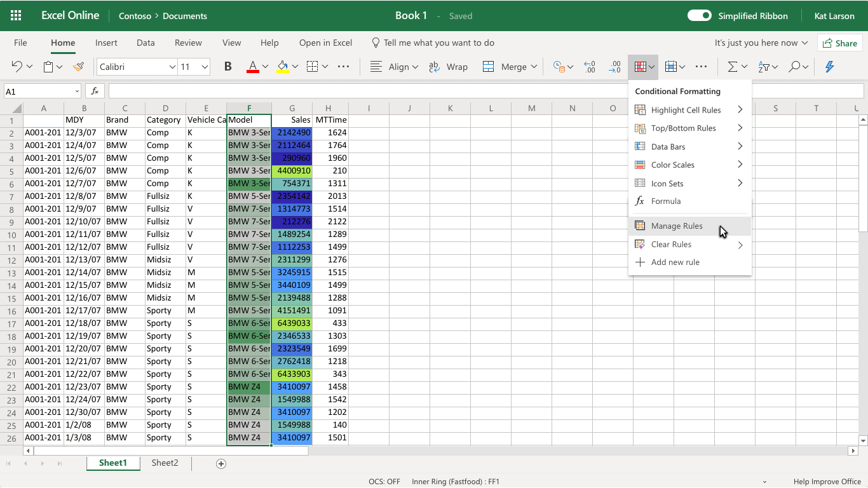The height and width of the screenshot is (488, 868).
Task: Select the Sales cell showing 4400910
Action: (x=292, y=171)
